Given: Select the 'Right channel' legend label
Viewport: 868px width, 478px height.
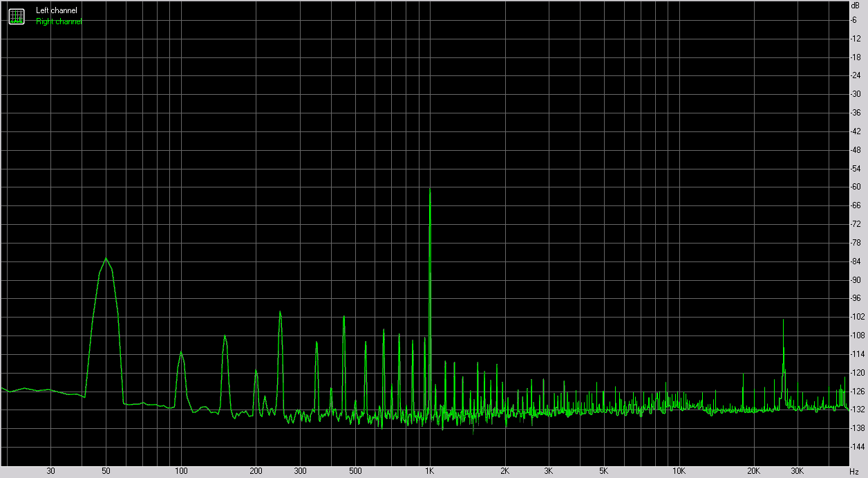Looking at the screenshot, I should [x=59, y=22].
